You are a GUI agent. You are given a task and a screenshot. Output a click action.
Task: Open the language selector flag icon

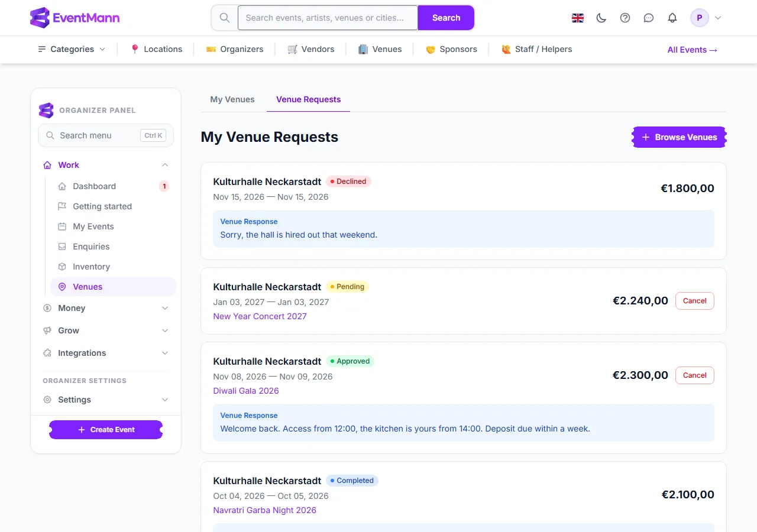[x=578, y=18]
